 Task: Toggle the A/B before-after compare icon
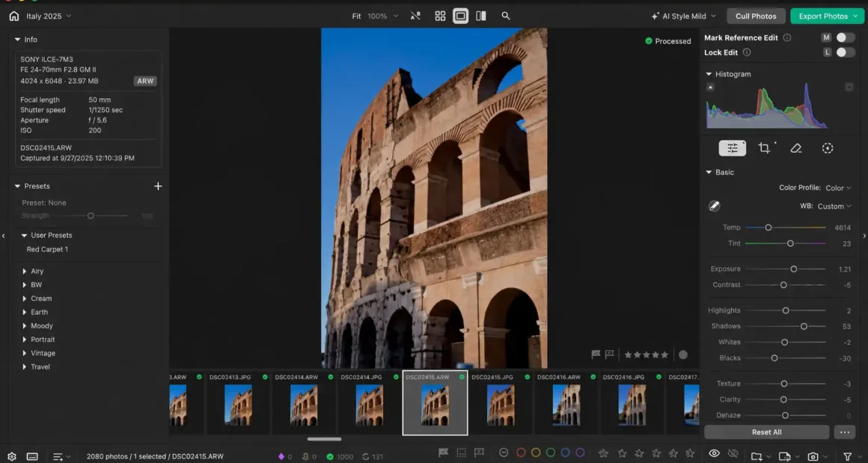tap(415, 16)
